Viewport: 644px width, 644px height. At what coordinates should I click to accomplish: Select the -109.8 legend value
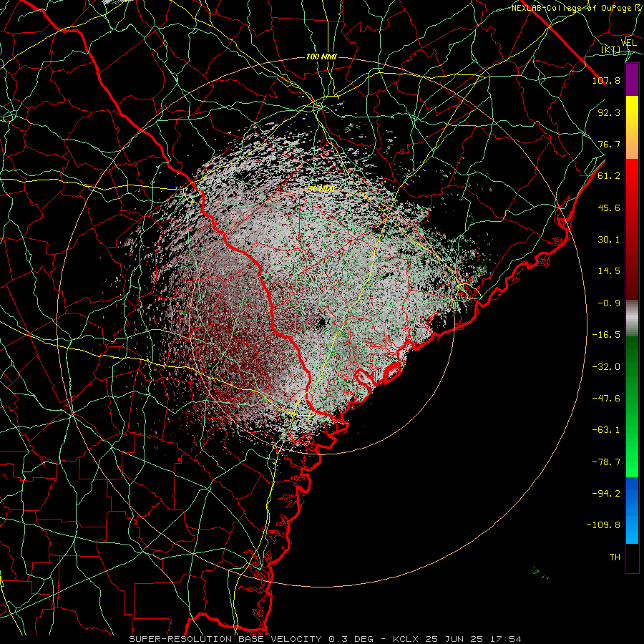[x=603, y=525]
